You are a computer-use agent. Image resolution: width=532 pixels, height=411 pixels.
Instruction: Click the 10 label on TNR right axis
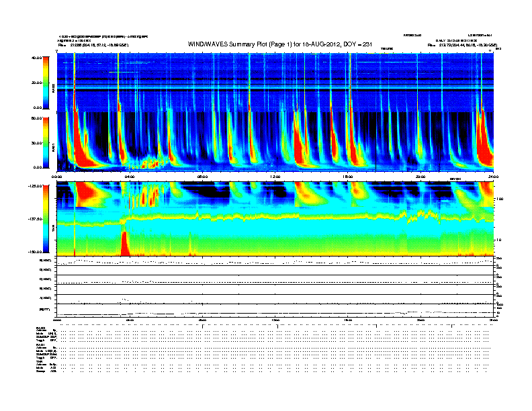tap(499, 240)
